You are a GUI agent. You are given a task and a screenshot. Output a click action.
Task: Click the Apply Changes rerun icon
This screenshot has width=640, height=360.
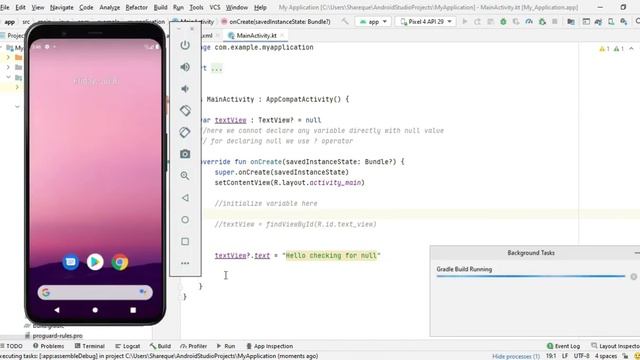tap(477, 22)
